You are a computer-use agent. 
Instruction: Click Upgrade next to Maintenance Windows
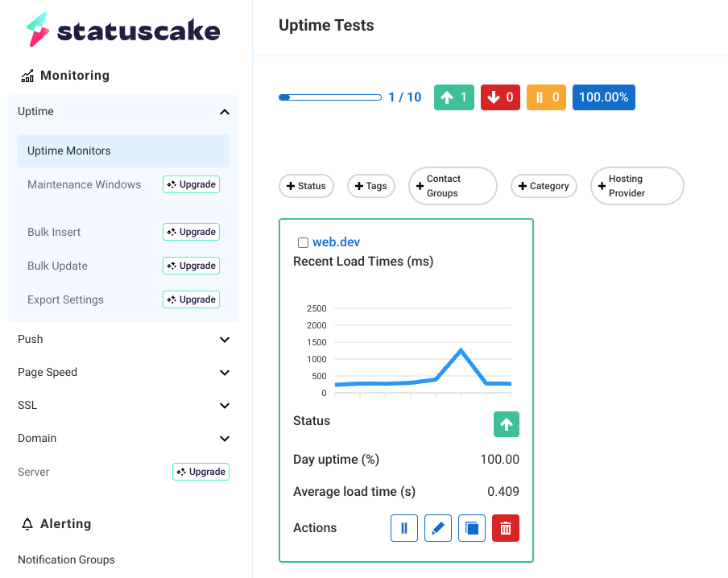(192, 184)
